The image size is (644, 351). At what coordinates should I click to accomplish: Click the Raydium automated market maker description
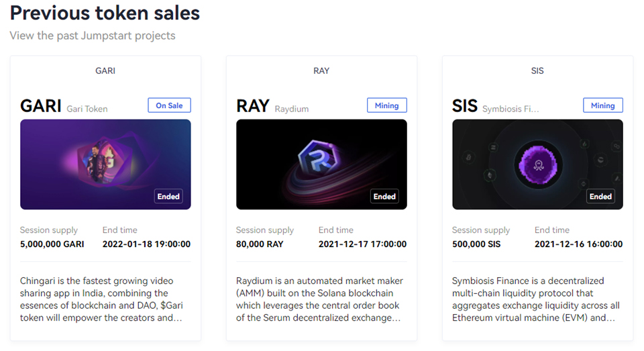pyautogui.click(x=319, y=299)
